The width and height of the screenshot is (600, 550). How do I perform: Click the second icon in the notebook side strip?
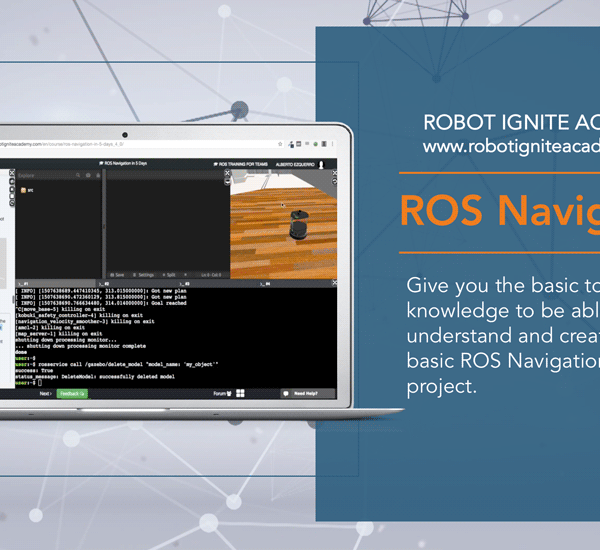coord(12,181)
